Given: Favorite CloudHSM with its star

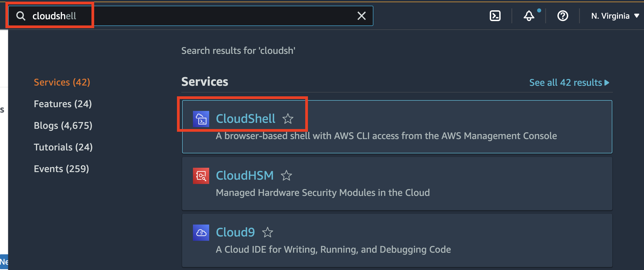Looking at the screenshot, I should pyautogui.click(x=286, y=175).
